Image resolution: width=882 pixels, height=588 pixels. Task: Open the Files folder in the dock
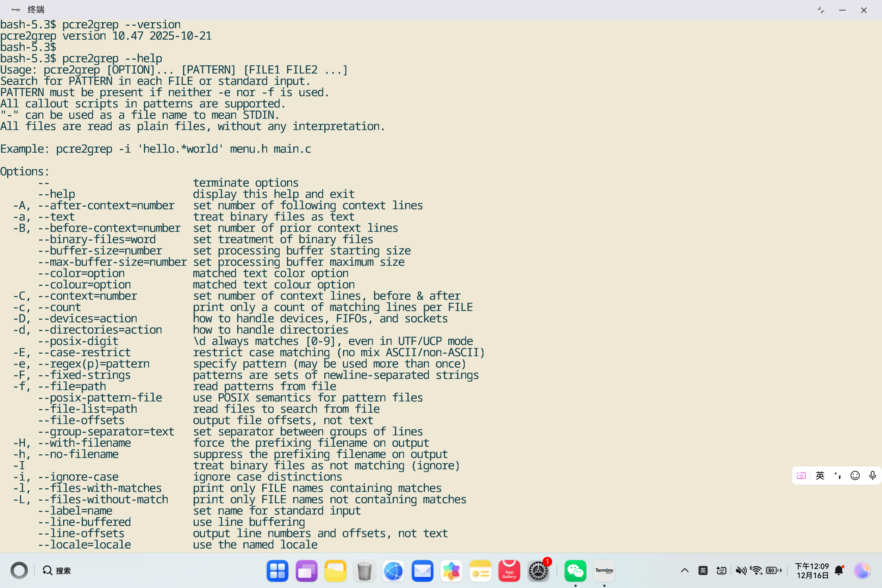[335, 570]
